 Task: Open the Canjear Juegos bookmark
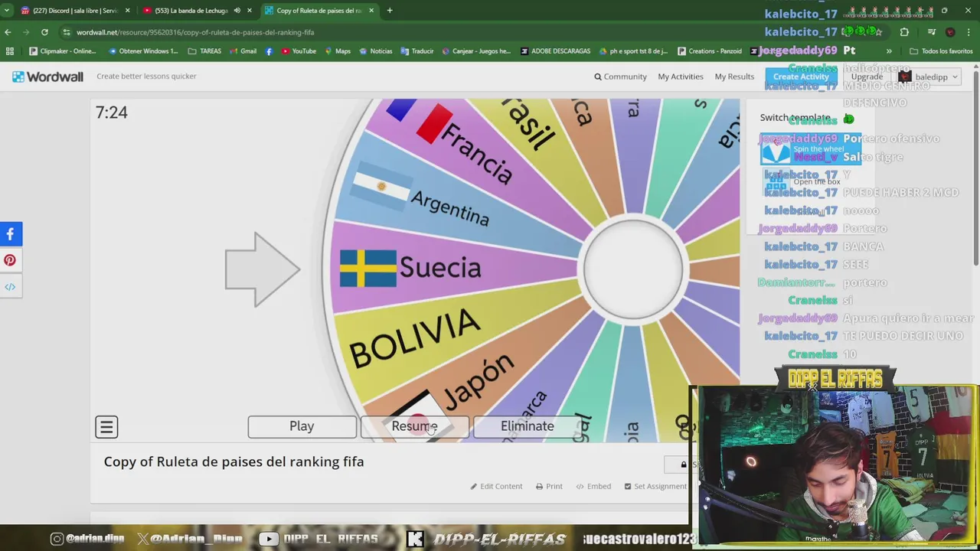(x=475, y=51)
